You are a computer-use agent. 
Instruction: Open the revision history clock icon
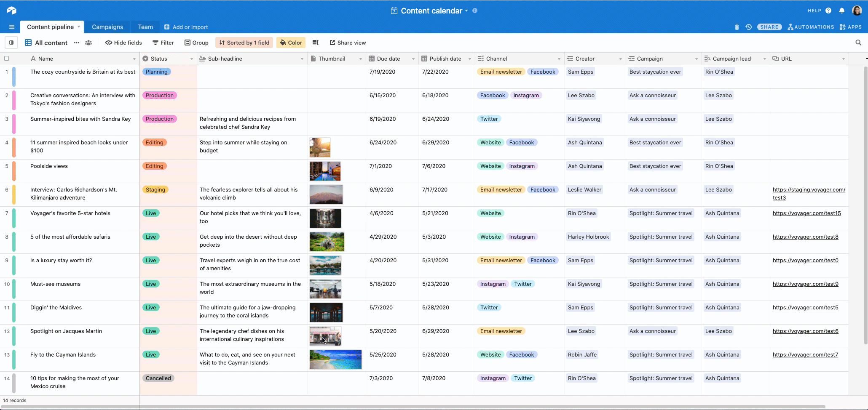pos(749,27)
